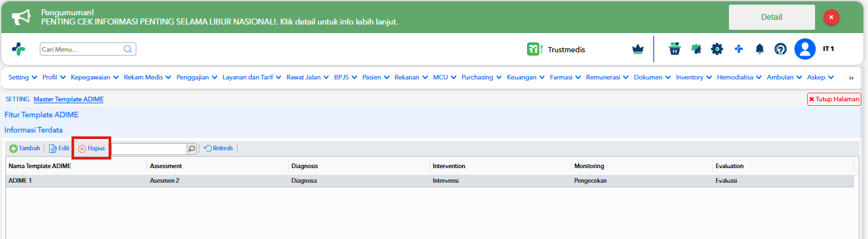This screenshot has height=239, width=868.
Task: Open the announcement Detail button
Action: pyautogui.click(x=771, y=17)
